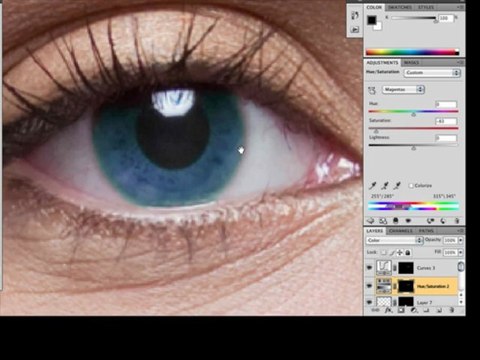
Task: Switch to the Swatches tab
Action: [x=400, y=7]
